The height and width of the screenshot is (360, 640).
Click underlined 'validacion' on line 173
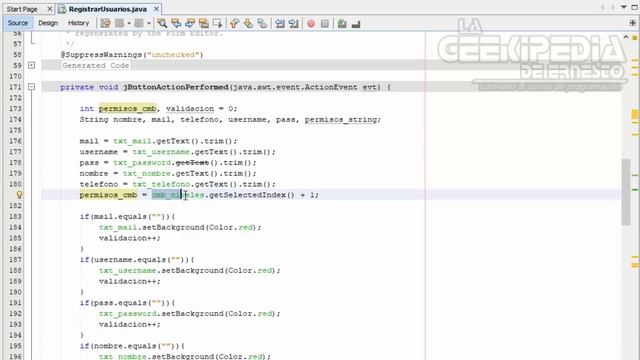[x=190, y=109]
